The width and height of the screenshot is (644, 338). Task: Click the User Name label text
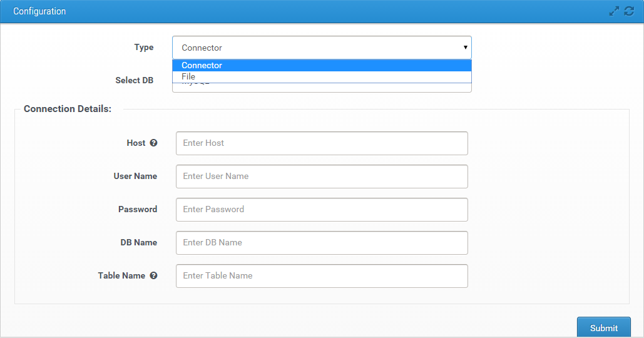point(135,177)
